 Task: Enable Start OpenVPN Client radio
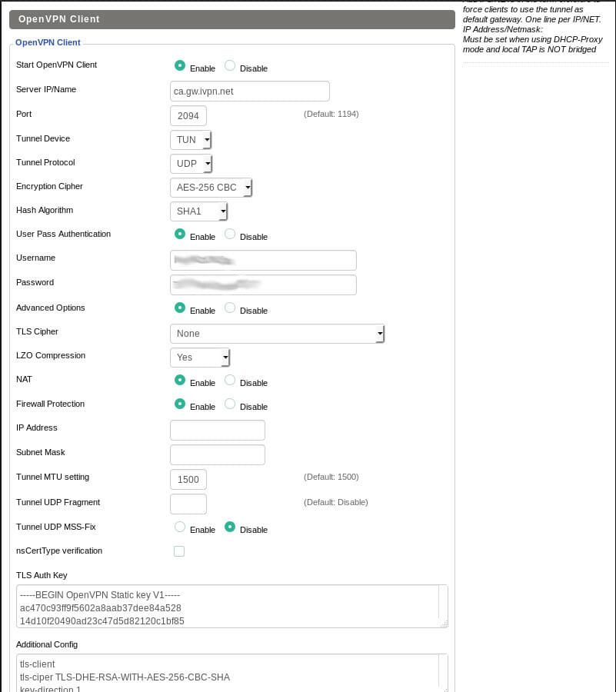tap(180, 65)
